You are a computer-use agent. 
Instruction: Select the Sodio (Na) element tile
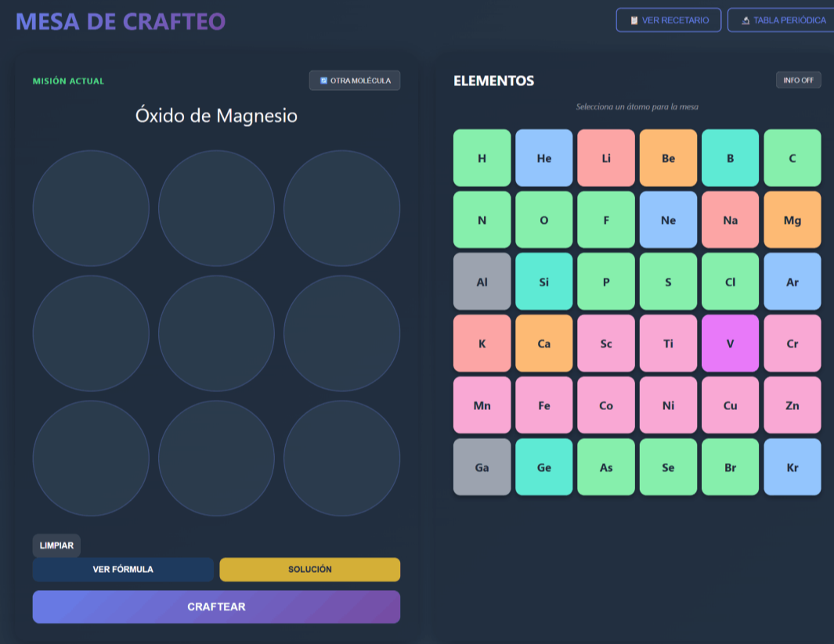730,220
